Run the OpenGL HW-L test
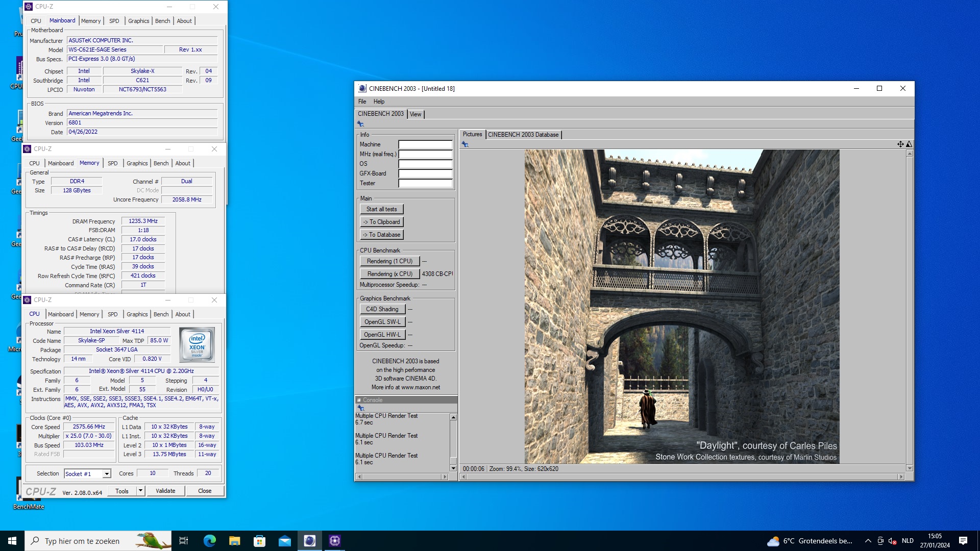Image resolution: width=980 pixels, height=551 pixels. 382,335
